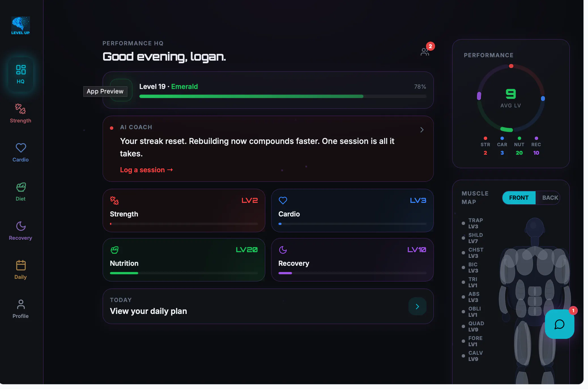Select OBLI LV1 in muscle list
Viewport: 588px width, 391px height.
click(472, 312)
